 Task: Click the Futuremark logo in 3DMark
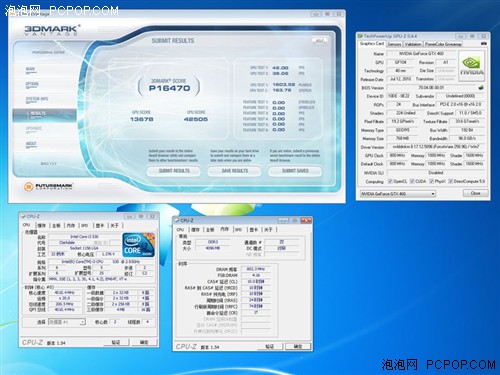[x=48, y=186]
